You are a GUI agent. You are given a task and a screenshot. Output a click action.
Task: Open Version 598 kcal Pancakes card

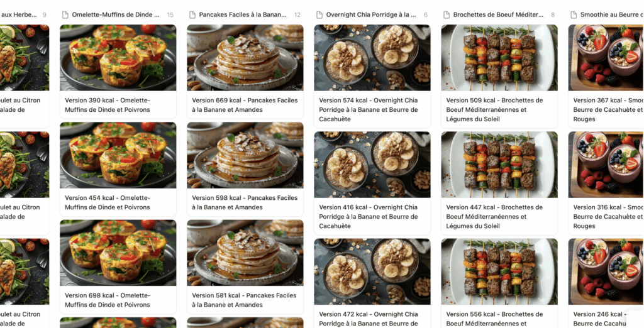coord(245,169)
